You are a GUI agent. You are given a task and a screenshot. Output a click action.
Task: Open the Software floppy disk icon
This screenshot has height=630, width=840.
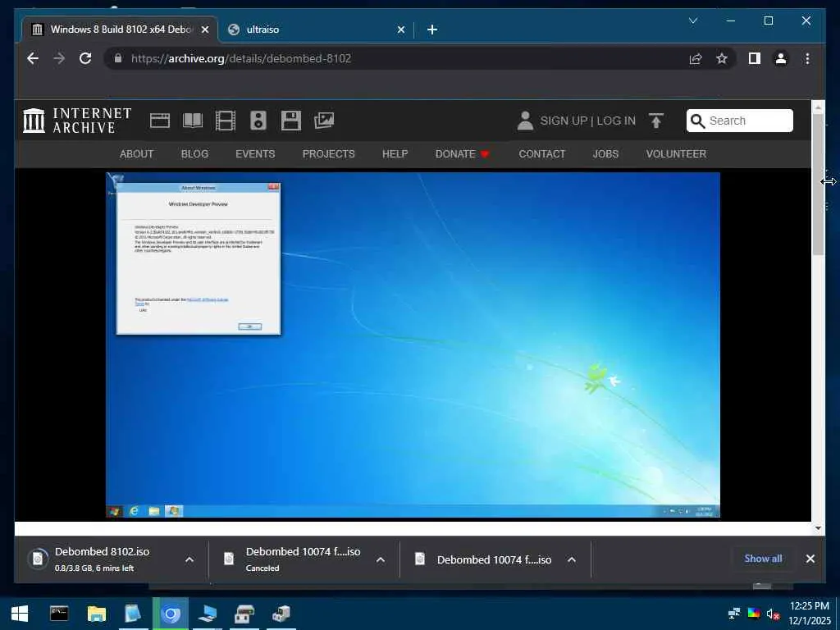(291, 121)
